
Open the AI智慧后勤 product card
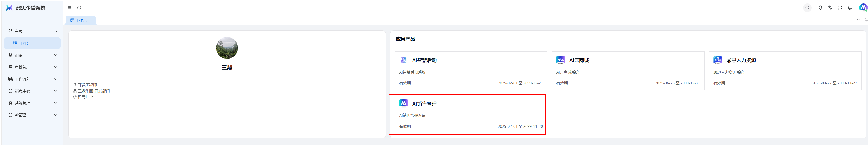[x=470, y=71]
